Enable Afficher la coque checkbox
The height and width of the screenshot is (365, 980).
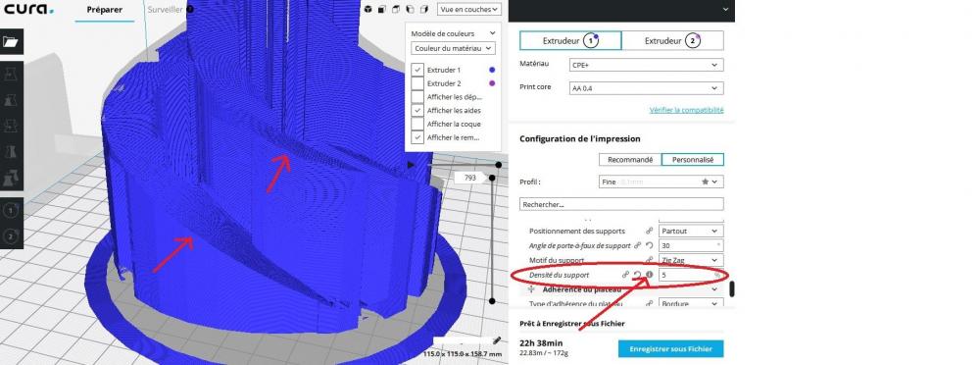(x=417, y=124)
